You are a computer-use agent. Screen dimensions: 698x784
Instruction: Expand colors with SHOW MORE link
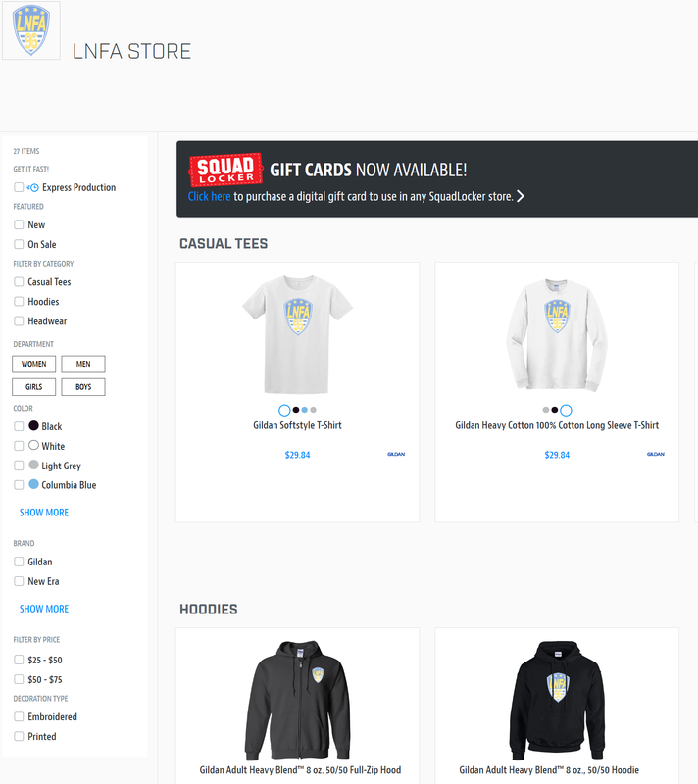(x=44, y=513)
